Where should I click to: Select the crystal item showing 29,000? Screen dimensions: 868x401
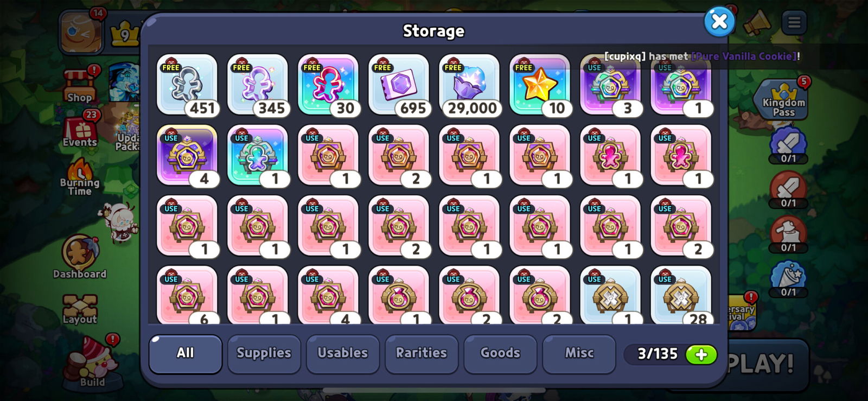point(469,85)
